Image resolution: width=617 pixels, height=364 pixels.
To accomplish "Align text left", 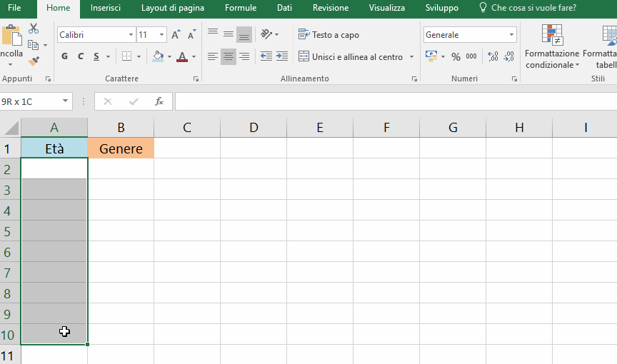I will [x=213, y=56].
